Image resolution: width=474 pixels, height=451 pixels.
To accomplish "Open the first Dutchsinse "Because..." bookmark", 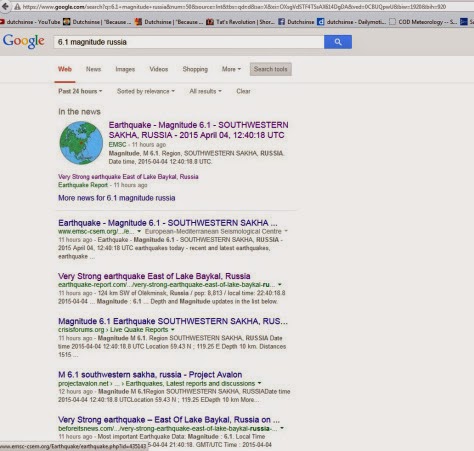I will click(x=97, y=22).
